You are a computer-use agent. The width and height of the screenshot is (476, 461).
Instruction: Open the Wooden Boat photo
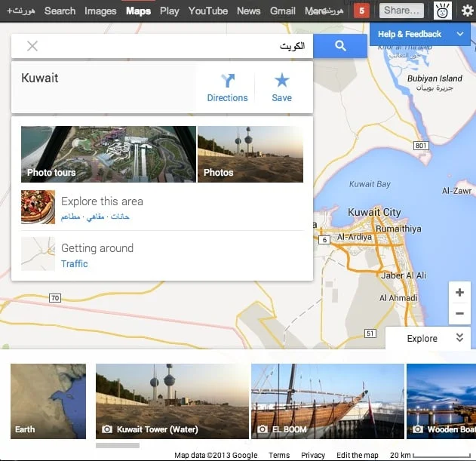pyautogui.click(x=441, y=401)
